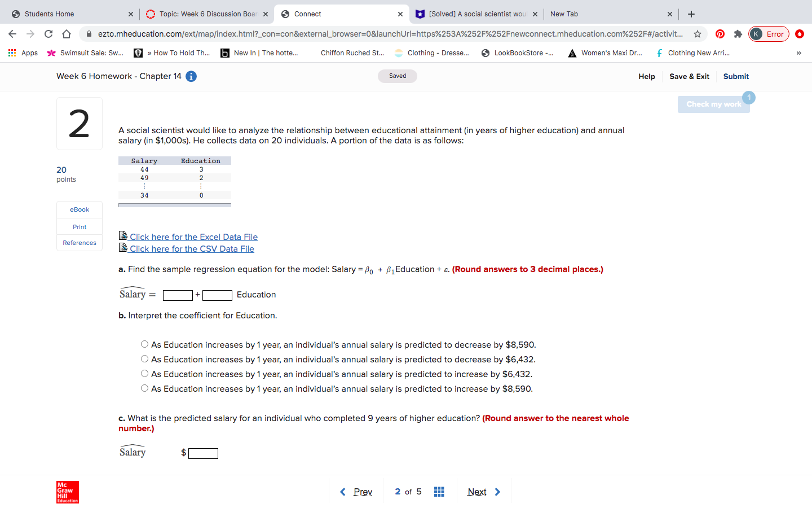This screenshot has height=508, width=812.
Task: Go to the previous question with Prev
Action: click(x=356, y=492)
